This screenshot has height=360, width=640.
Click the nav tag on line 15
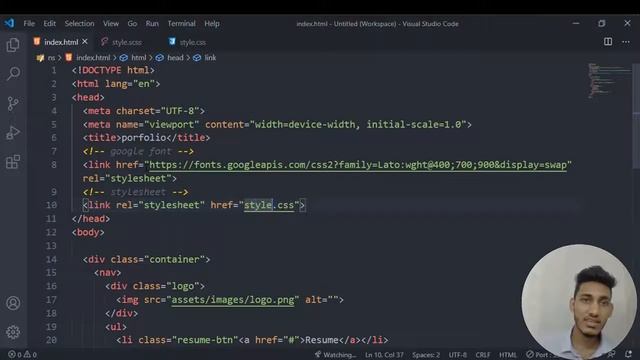tap(108, 273)
